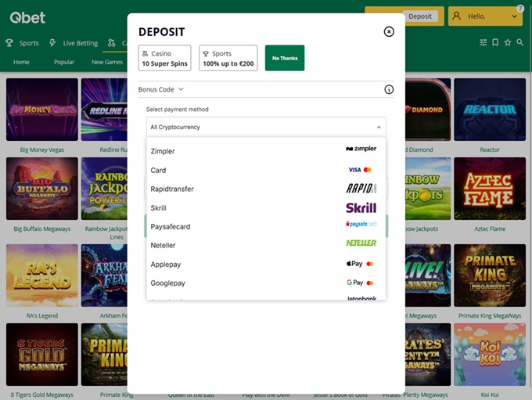The image size is (532, 400).
Task: Click the bonus info icon
Action: click(389, 90)
